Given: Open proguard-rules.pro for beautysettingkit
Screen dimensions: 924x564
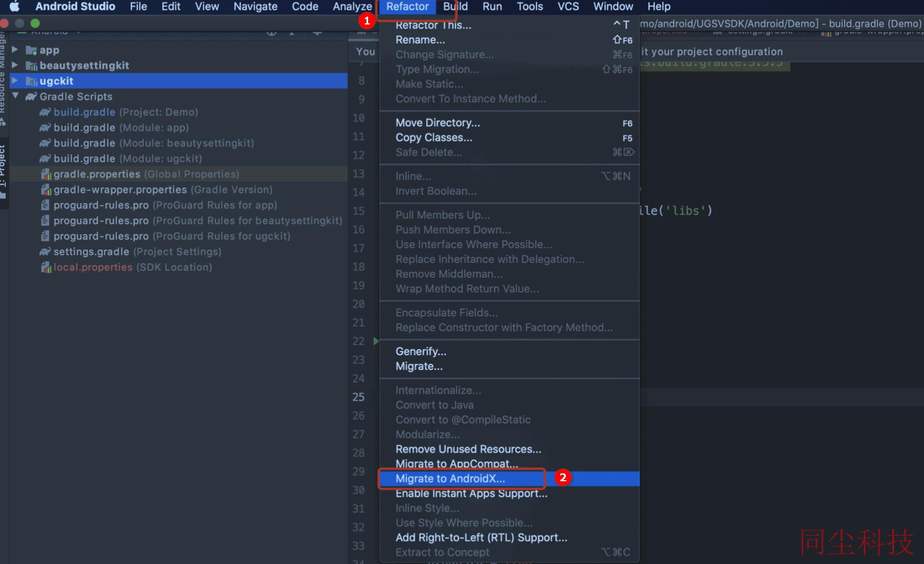Looking at the screenshot, I should click(198, 221).
